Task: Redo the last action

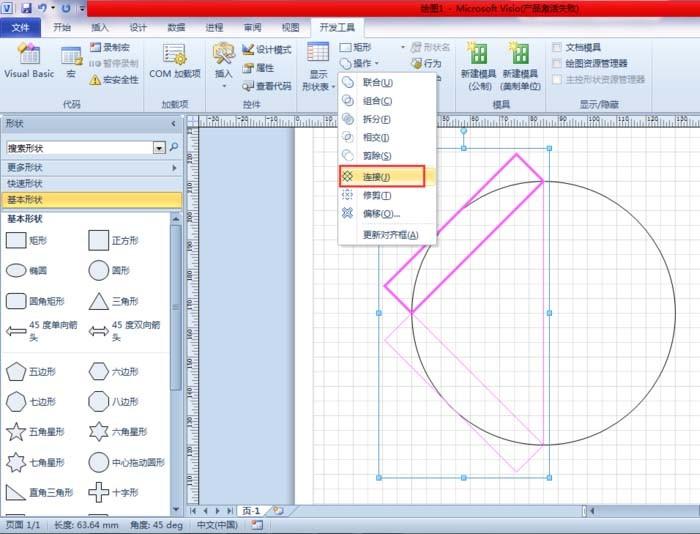Action: coord(66,8)
